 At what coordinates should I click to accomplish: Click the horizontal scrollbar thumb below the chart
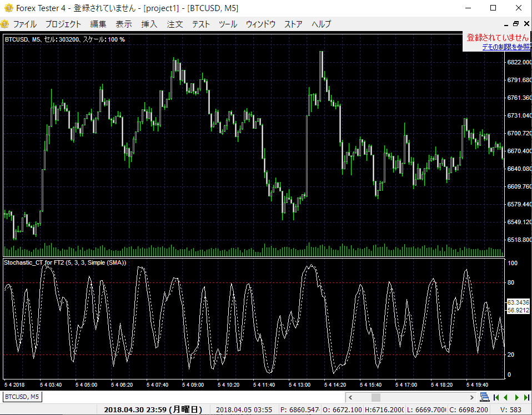375,397
